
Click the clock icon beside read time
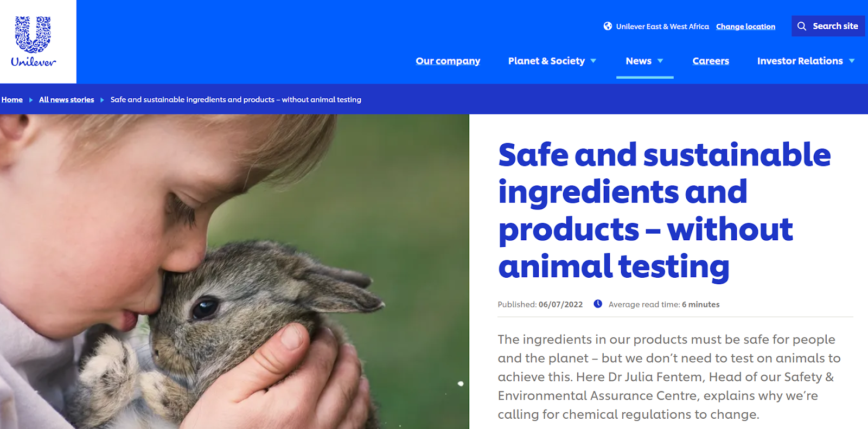click(598, 304)
